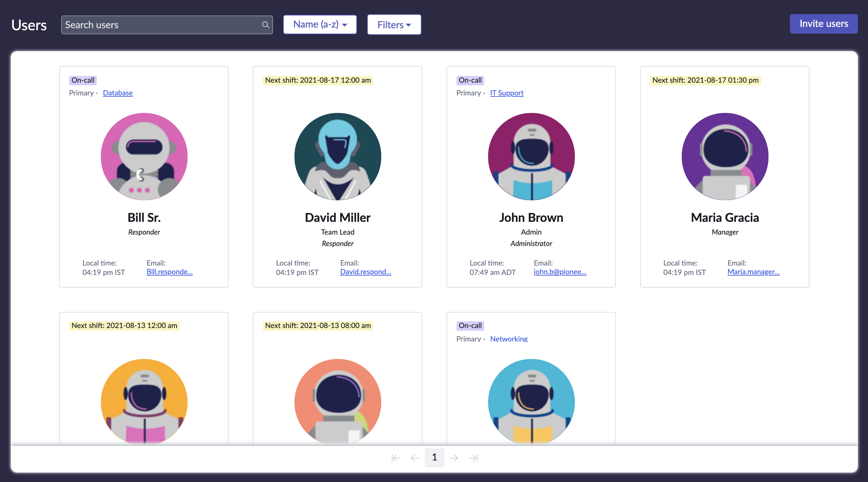868x482 pixels.
Task: Jump to last page arrow
Action: (473, 458)
